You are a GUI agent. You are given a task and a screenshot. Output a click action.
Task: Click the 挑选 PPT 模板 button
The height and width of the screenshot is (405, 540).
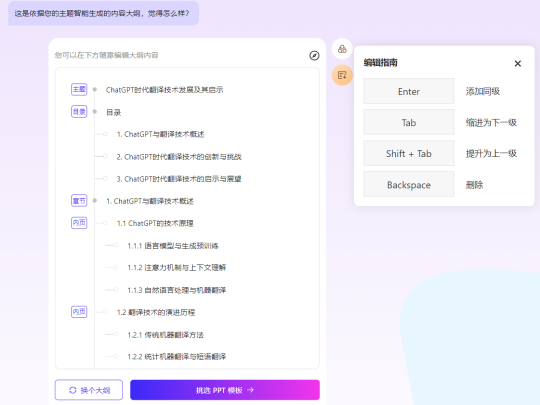click(225, 390)
